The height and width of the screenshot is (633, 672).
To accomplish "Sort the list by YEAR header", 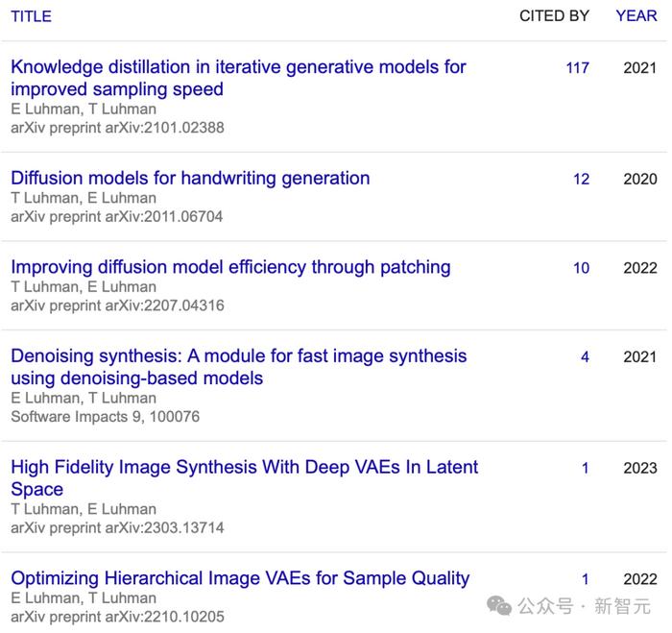I will 636,16.
